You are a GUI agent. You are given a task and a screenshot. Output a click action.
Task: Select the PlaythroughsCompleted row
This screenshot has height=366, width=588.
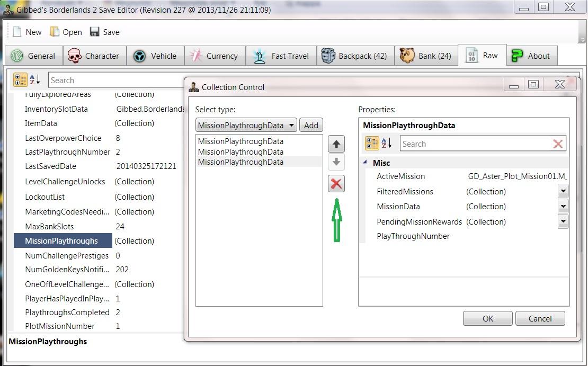coord(99,313)
